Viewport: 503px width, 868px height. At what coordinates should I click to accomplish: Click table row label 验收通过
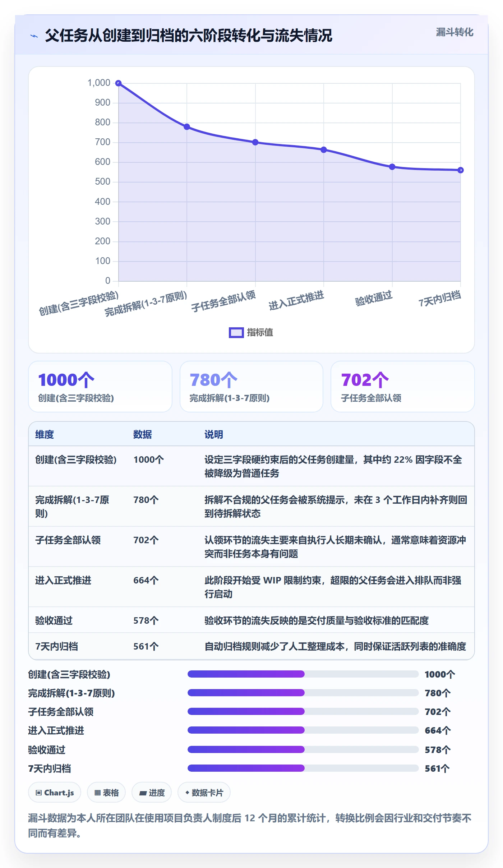point(54,620)
